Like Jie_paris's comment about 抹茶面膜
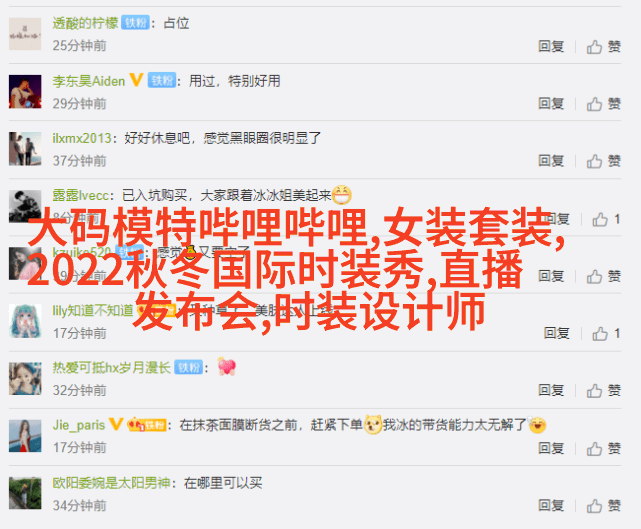 pos(603,448)
